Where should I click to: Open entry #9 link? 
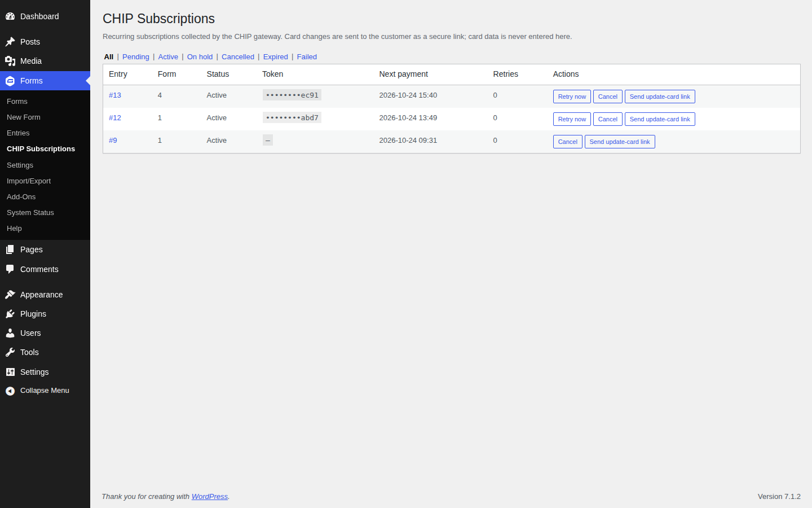pyautogui.click(x=113, y=141)
